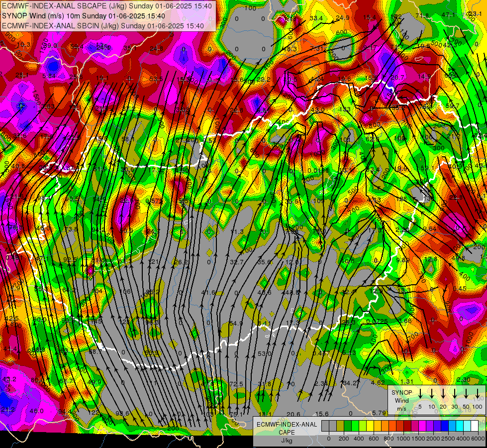The image size is (487, 448).
Task: Click the map value 3.66
Action: (405, 321)
